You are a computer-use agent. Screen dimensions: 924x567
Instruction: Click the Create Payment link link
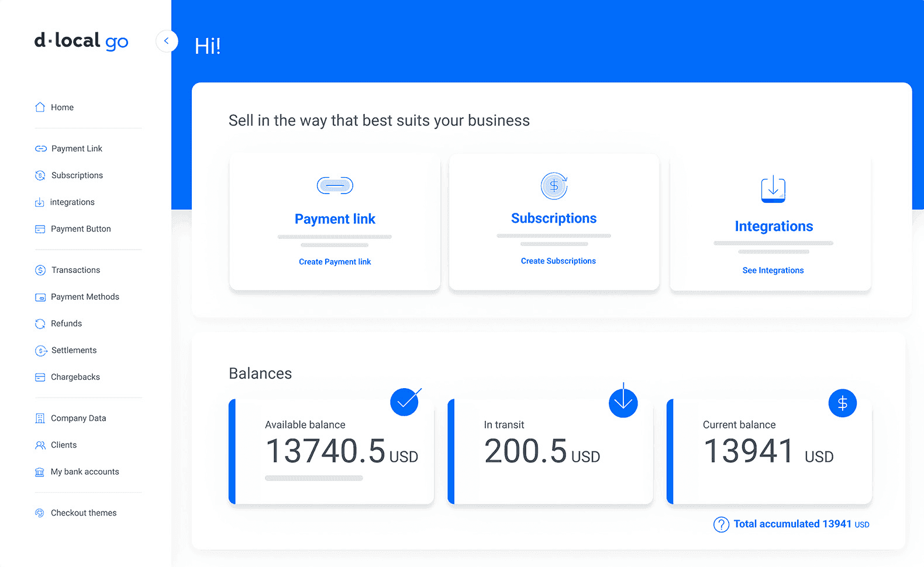335,262
